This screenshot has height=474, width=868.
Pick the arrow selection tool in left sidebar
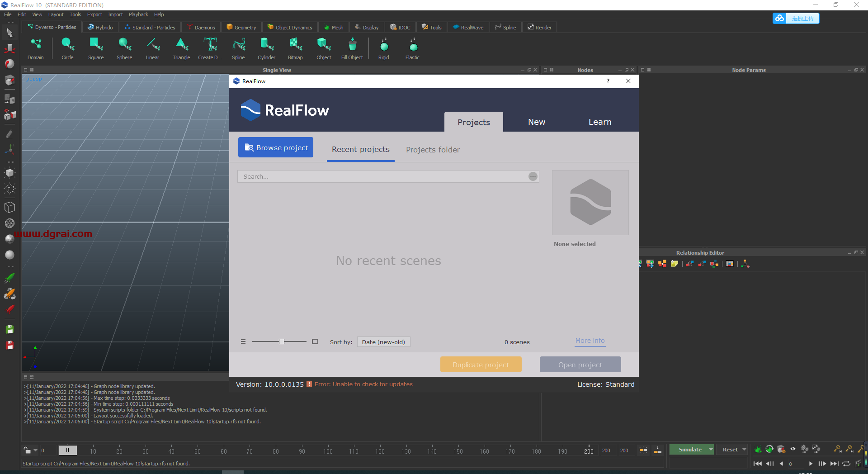click(x=9, y=33)
